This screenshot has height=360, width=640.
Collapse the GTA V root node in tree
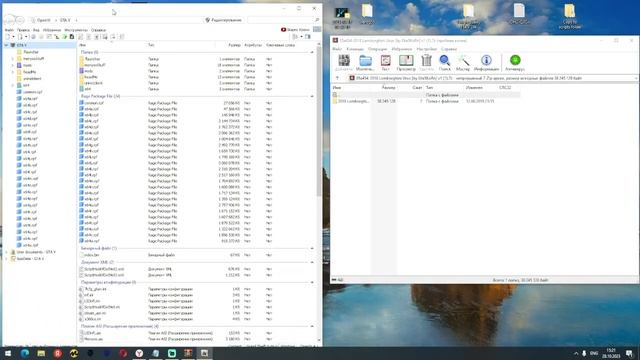6,45
